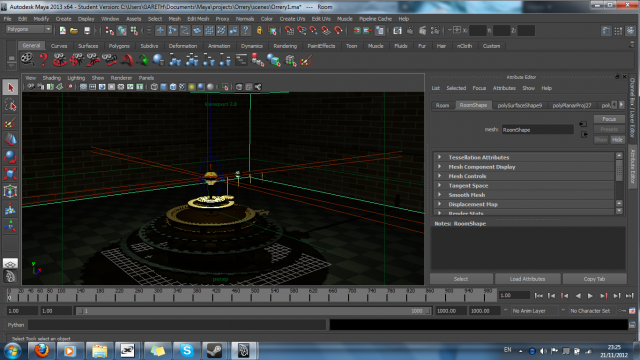
Task: Pick the Scale tool cube icon
Action: click(10, 174)
